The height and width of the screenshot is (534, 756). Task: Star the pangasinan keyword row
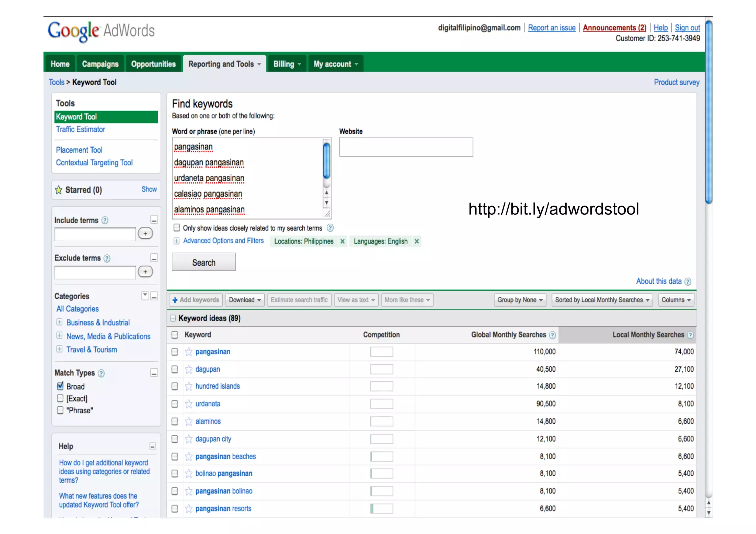[189, 352]
